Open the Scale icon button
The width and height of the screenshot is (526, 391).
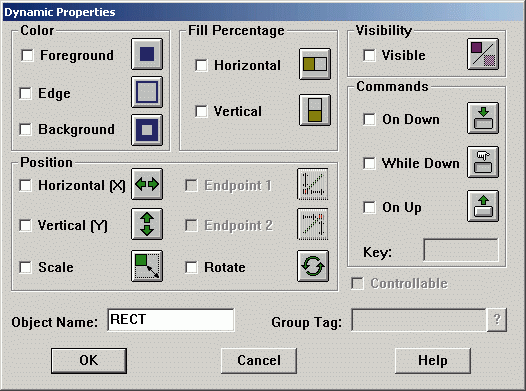click(x=147, y=266)
